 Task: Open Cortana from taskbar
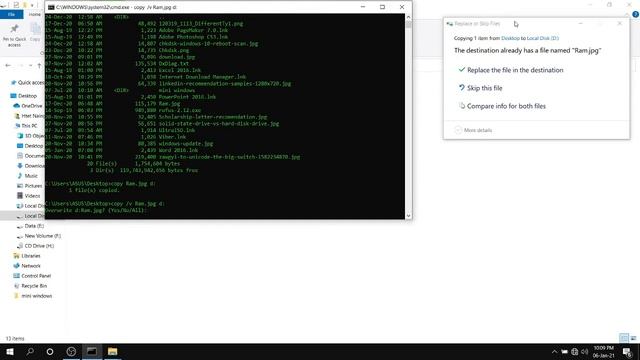[50, 351]
